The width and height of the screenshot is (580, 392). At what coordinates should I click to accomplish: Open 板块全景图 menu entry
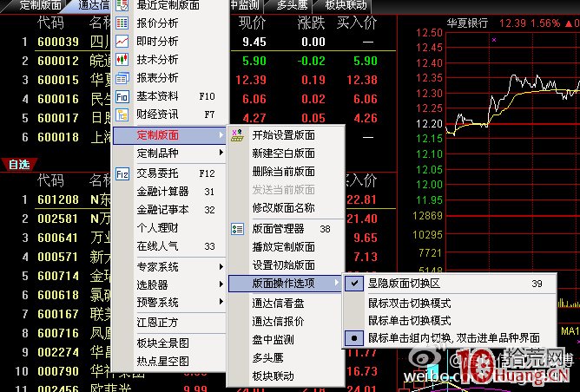[x=162, y=343]
